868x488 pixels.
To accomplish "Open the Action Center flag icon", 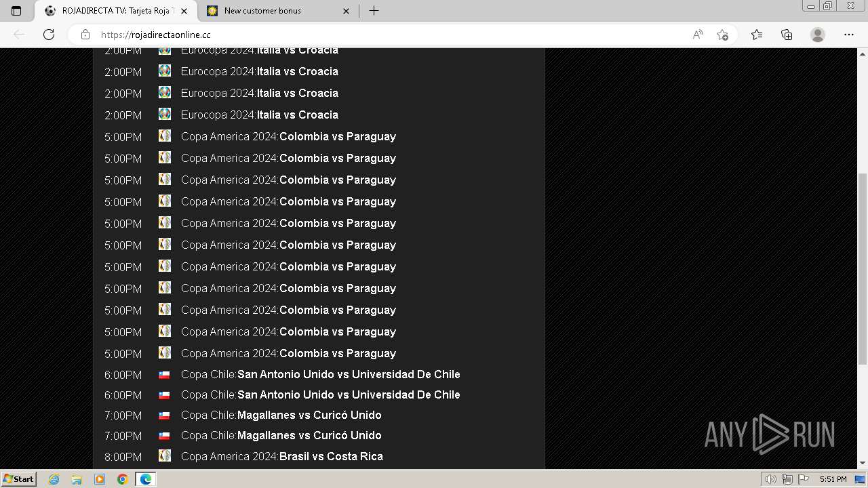I will 804,479.
